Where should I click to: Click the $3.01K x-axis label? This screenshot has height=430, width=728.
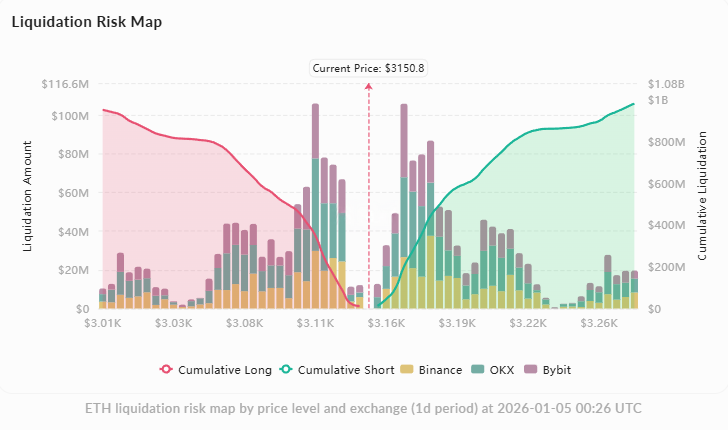pyautogui.click(x=102, y=324)
